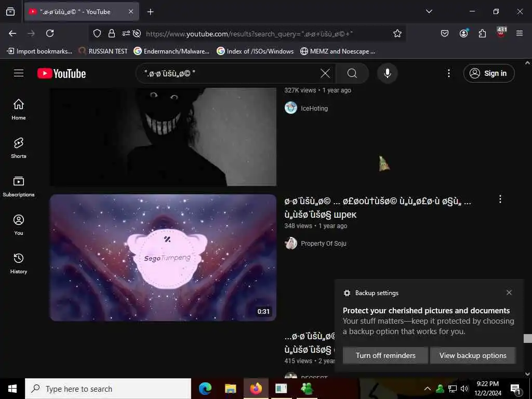Open the Pocket save icon
Viewport: 532px width, 399px height.
click(445, 33)
